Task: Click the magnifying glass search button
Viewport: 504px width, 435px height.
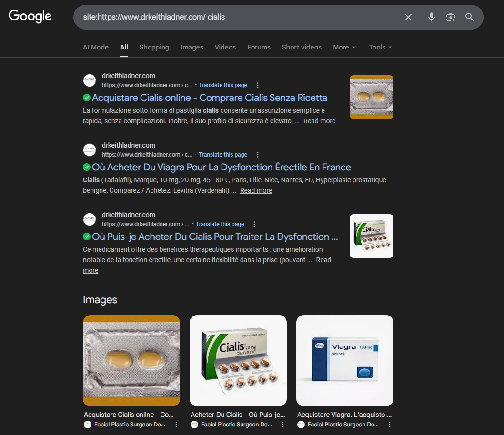Action: click(x=470, y=17)
